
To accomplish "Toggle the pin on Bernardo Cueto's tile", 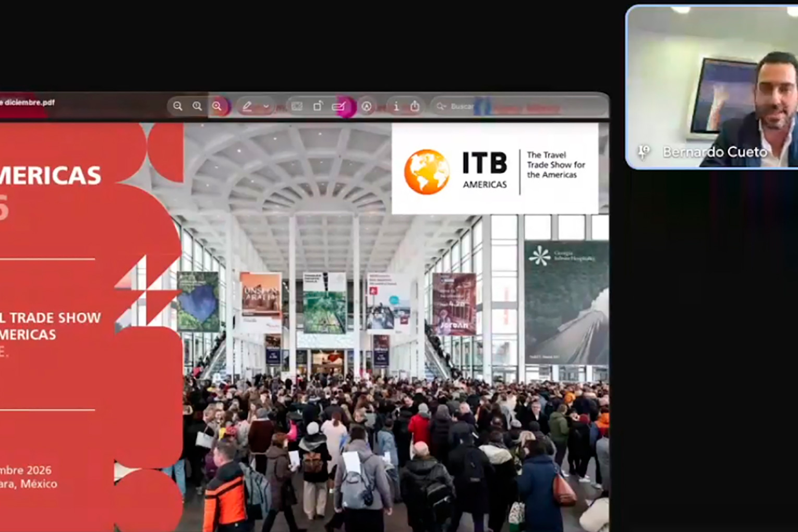I will coord(644,152).
